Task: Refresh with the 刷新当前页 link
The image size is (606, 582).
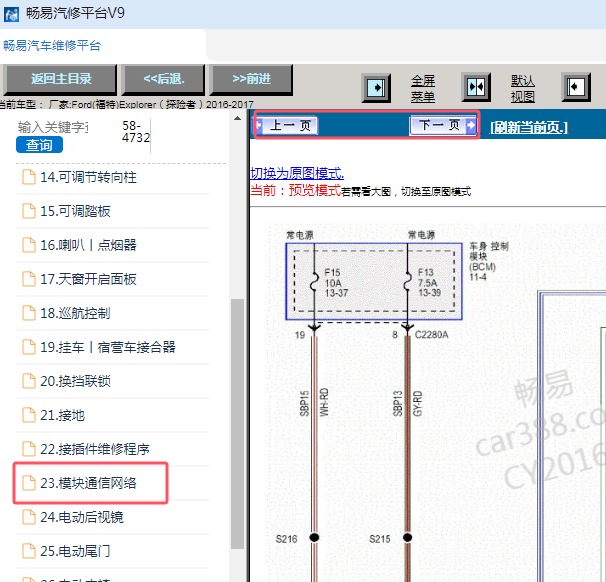Action: click(529, 127)
